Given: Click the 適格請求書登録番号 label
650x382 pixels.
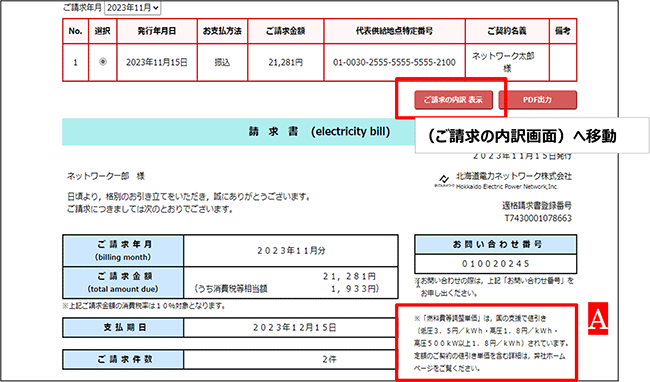Looking at the screenshot, I should pyautogui.click(x=537, y=206).
